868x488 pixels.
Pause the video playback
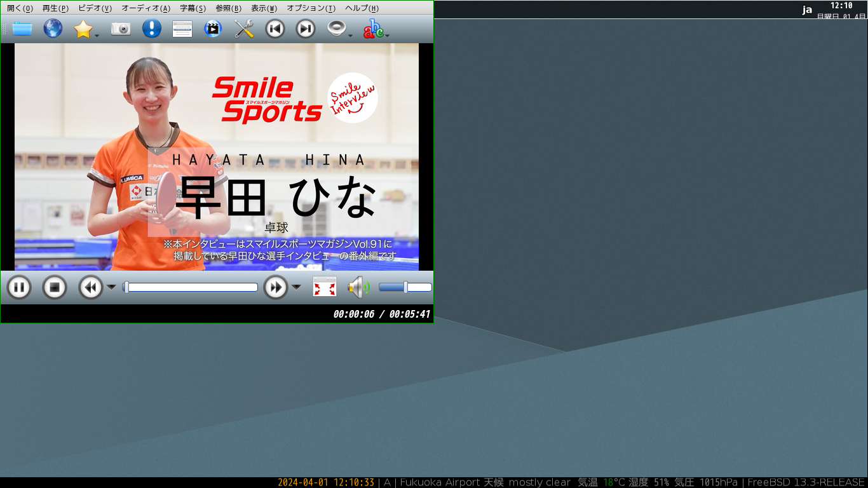[19, 288]
